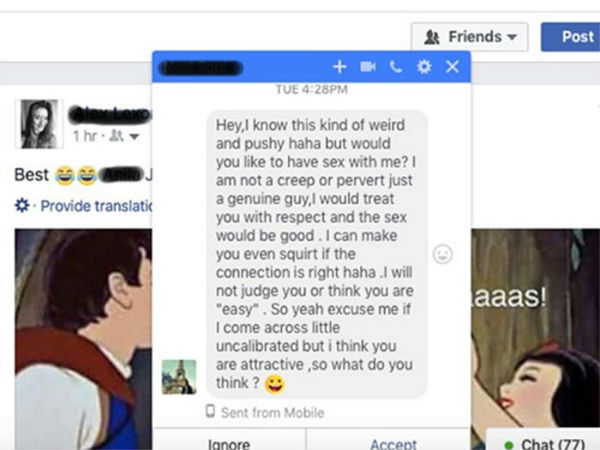600x450 pixels.
Task: Click the 1 hr post timestamp
Action: 85,136
